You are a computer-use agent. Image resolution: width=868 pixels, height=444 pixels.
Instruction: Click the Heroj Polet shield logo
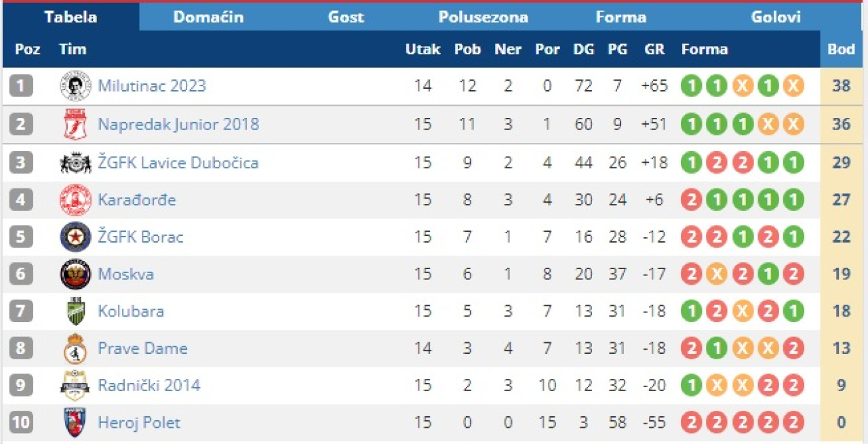(x=75, y=422)
